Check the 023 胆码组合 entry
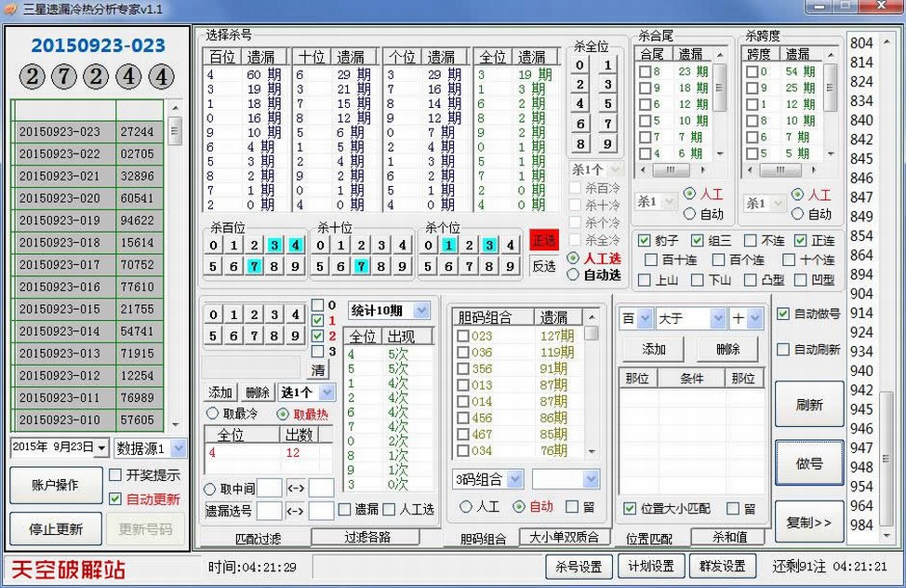 [462, 337]
